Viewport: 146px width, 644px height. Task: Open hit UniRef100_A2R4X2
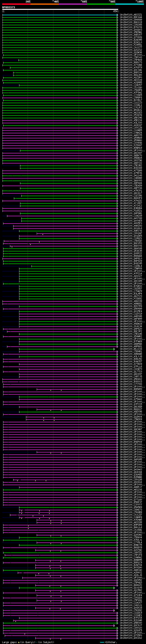131,572
